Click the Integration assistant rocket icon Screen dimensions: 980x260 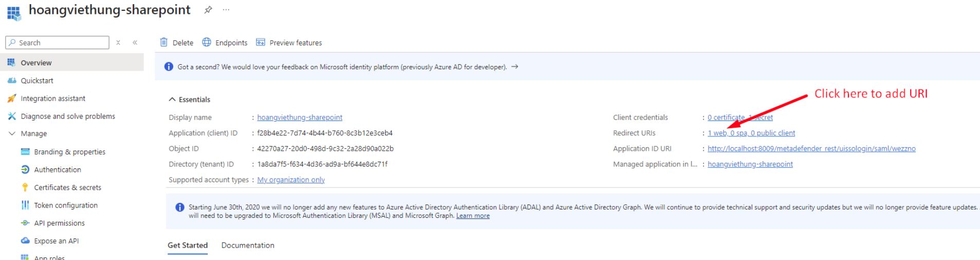(x=12, y=98)
